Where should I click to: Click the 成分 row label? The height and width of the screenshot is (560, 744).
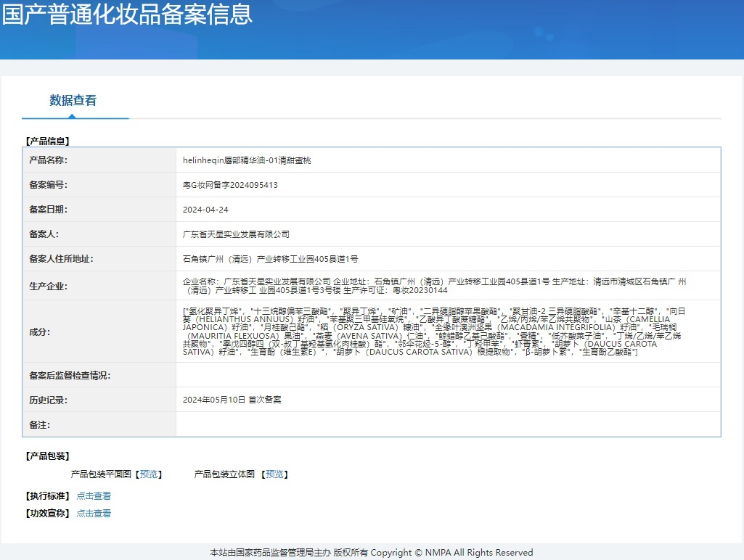40,332
